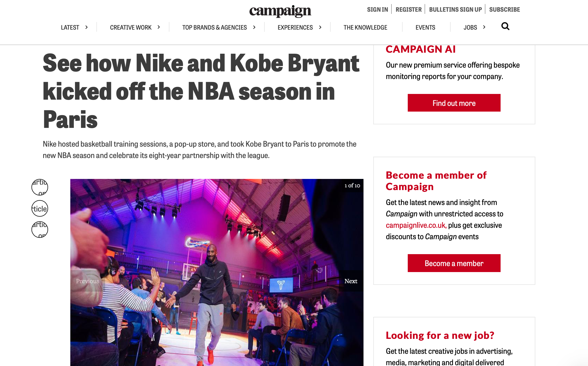
Task: Click the Register link
Action: (409, 10)
